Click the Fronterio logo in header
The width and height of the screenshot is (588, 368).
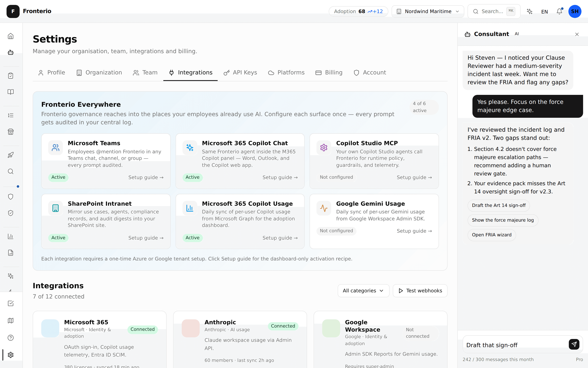coord(13,11)
